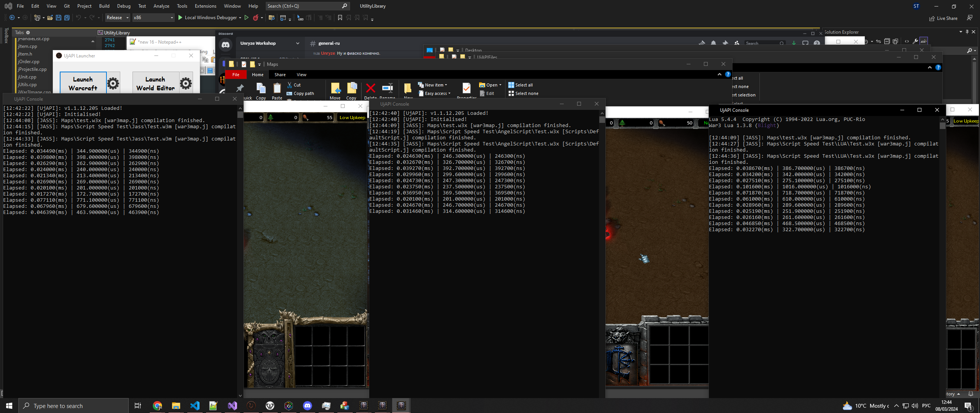Expand Unryze Workshop server menu in Discord

tap(298, 43)
